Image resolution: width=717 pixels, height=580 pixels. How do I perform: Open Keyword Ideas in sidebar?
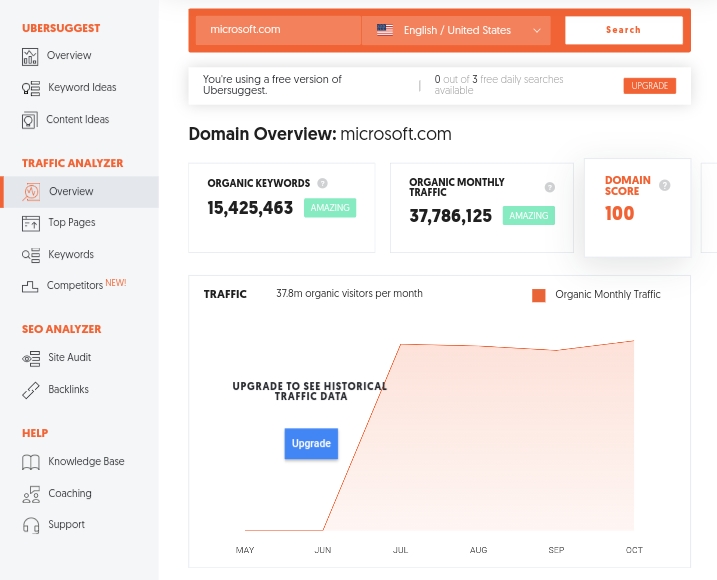[80, 87]
